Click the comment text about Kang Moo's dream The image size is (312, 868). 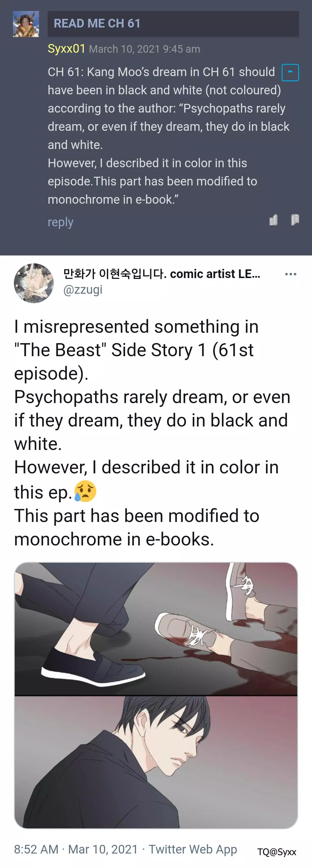168,135
